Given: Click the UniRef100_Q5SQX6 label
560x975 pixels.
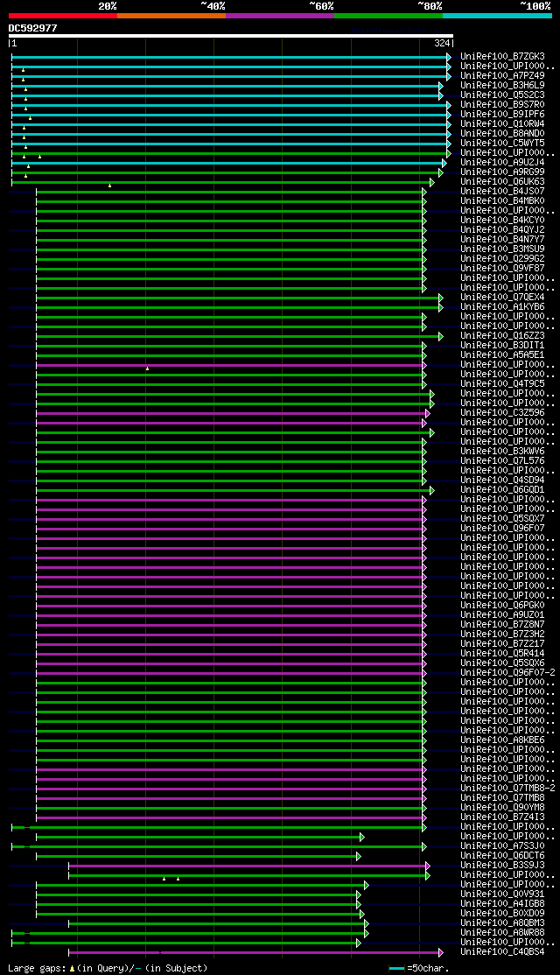Looking at the screenshot, I should click(503, 663).
